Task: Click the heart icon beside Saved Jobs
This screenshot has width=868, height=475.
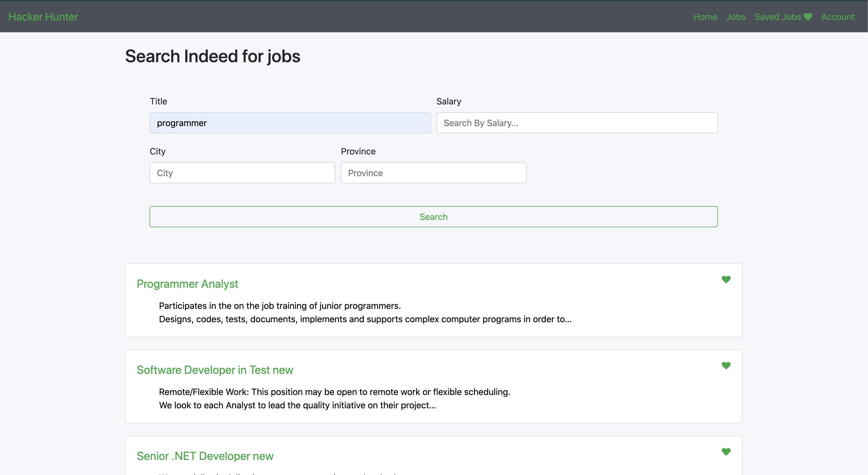Action: point(808,17)
